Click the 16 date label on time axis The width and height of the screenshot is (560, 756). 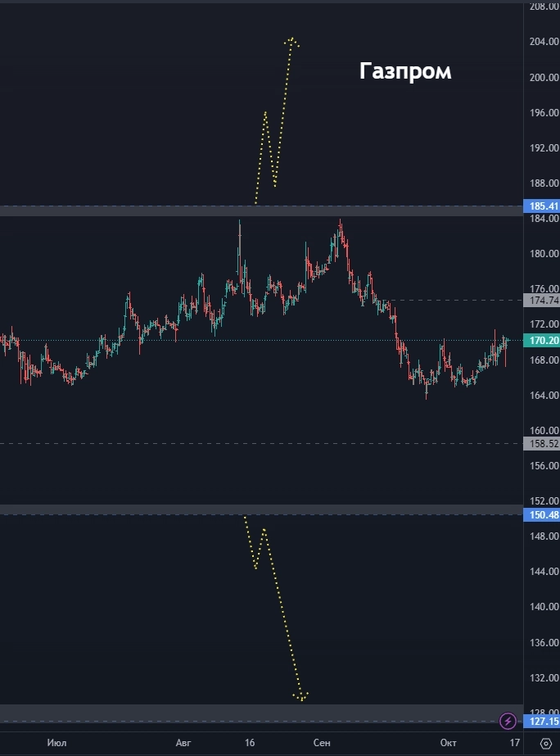click(250, 743)
